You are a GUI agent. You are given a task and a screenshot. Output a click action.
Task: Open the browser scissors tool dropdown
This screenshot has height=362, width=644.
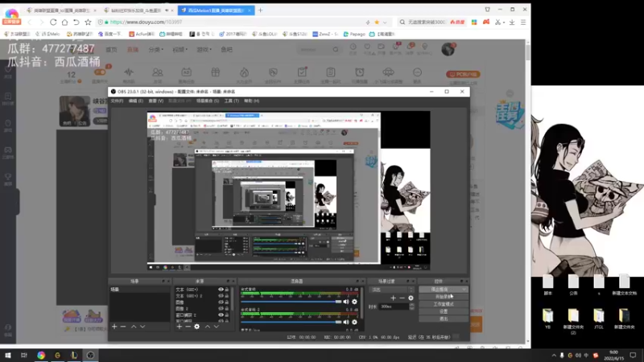pos(504,23)
